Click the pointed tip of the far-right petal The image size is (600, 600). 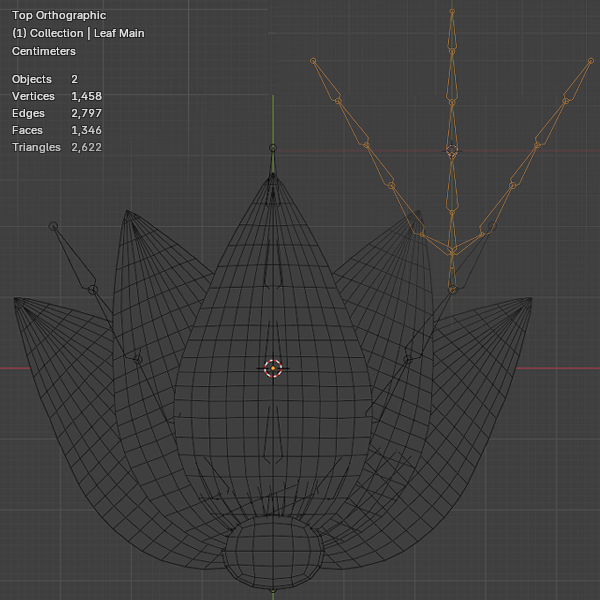(529, 300)
